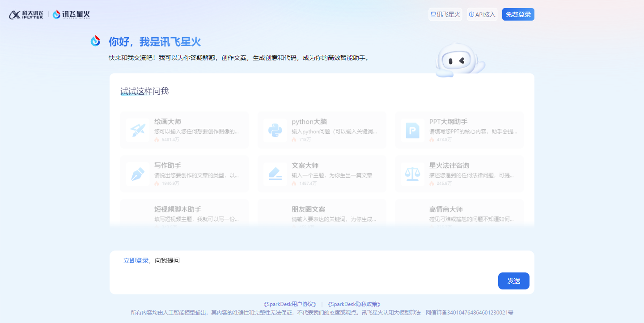Select the PPT大纲助手 card title
This screenshot has width=644, height=323.
(x=449, y=122)
